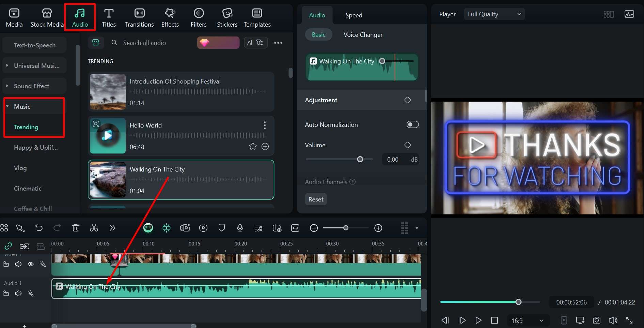Image resolution: width=644 pixels, height=328 pixels.
Task: Open the Hello World three-dot menu
Action: tap(265, 125)
